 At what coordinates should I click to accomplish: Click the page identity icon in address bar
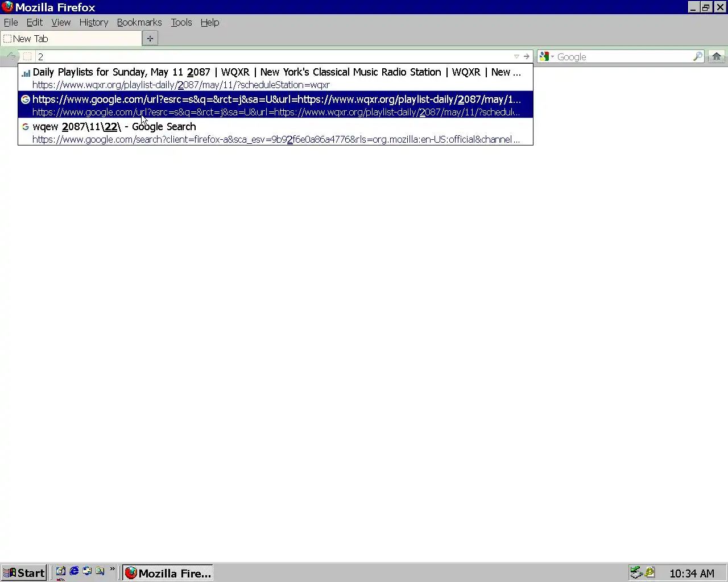[27, 56]
